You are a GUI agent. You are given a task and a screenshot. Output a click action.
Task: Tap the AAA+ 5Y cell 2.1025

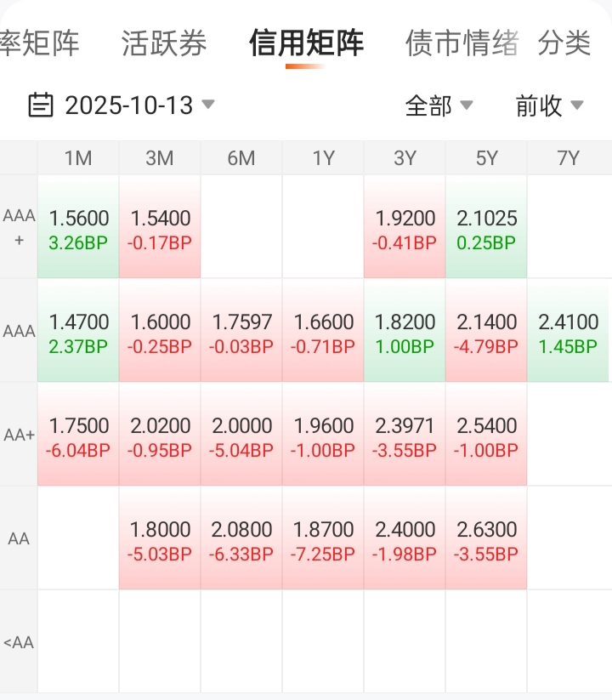[486, 228]
